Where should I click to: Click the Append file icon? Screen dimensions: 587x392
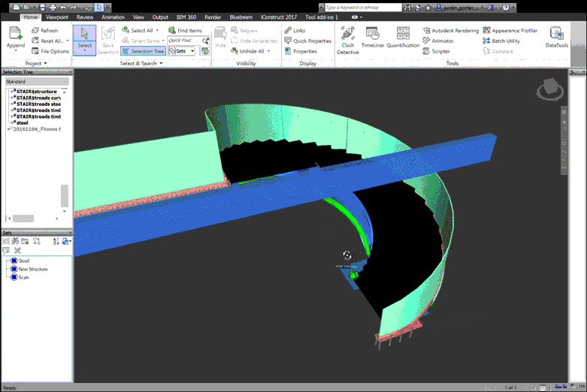[x=15, y=33]
